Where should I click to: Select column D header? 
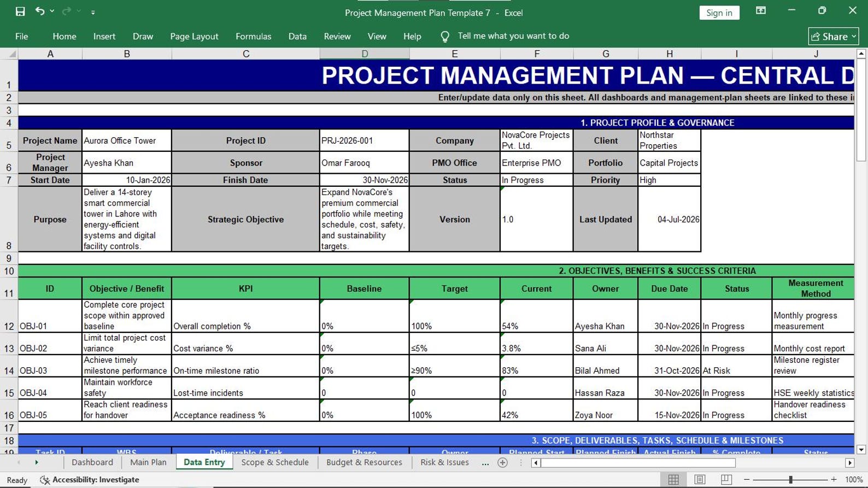365,54
